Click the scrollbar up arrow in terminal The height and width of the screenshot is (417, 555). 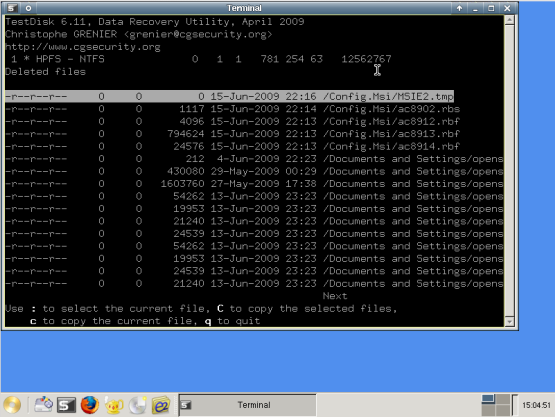[x=509, y=20]
